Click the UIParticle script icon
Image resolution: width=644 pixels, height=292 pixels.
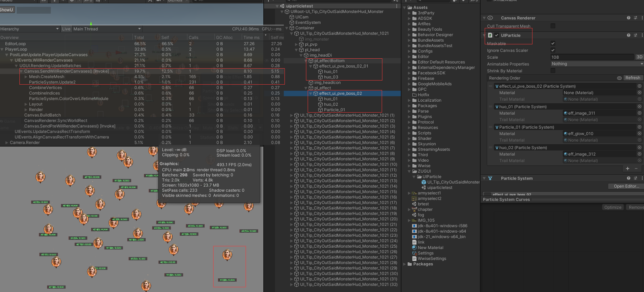pyautogui.click(x=490, y=35)
